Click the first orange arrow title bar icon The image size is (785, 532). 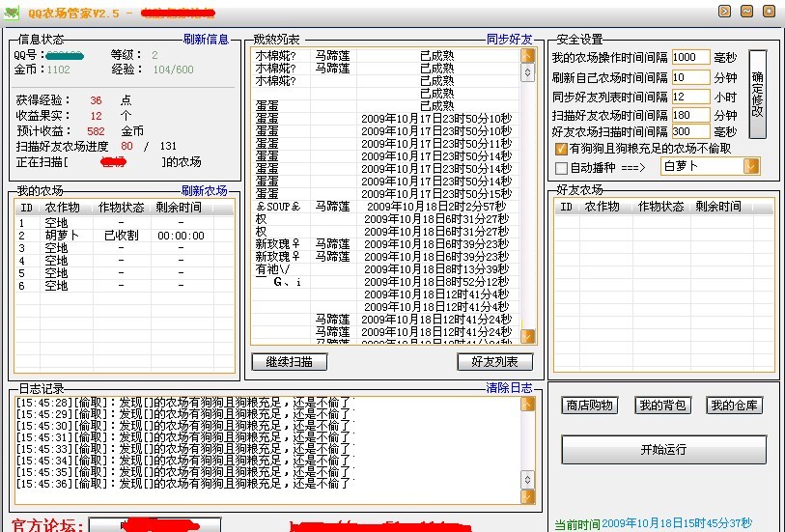click(x=724, y=11)
